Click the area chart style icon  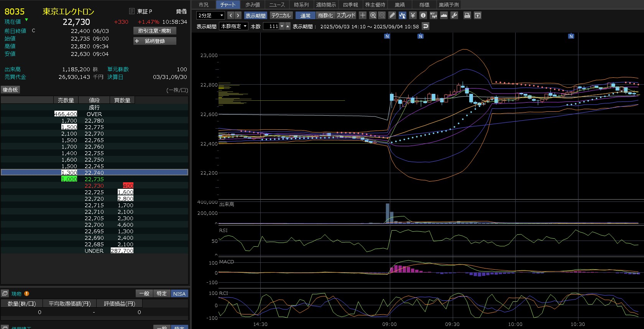[x=444, y=15]
